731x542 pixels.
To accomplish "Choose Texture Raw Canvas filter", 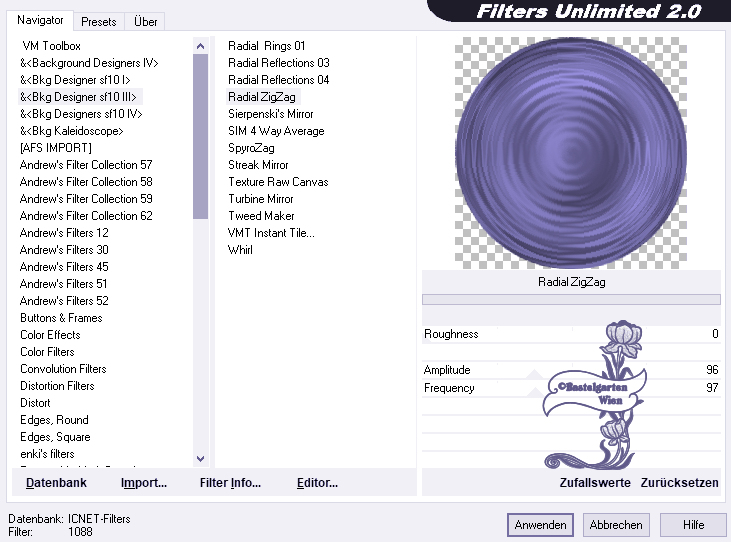I will point(278,182).
